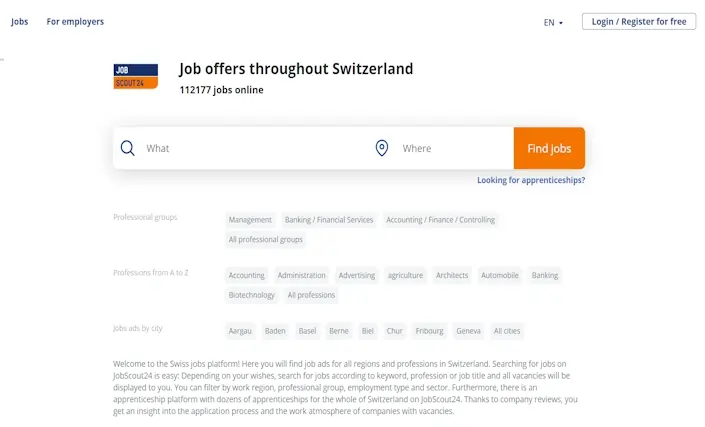Viewport: 705px width, 427px height.
Task: Open Looking for apprenticeships link
Action: 531,180
